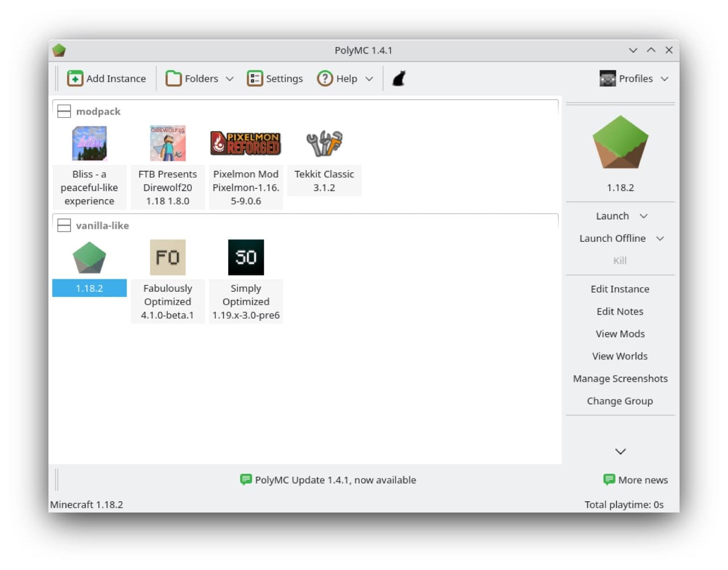
Task: Click Change Group
Action: 620,401
